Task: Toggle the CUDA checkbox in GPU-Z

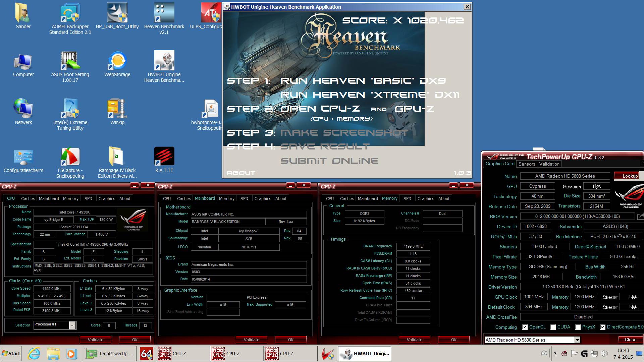Action: [553, 327]
